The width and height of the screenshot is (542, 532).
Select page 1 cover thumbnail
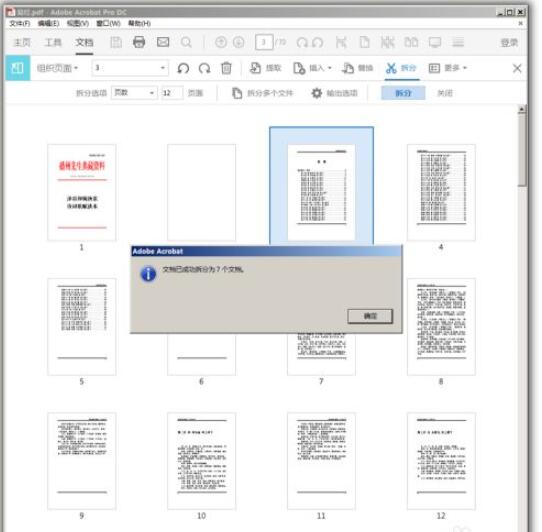pos(82,193)
